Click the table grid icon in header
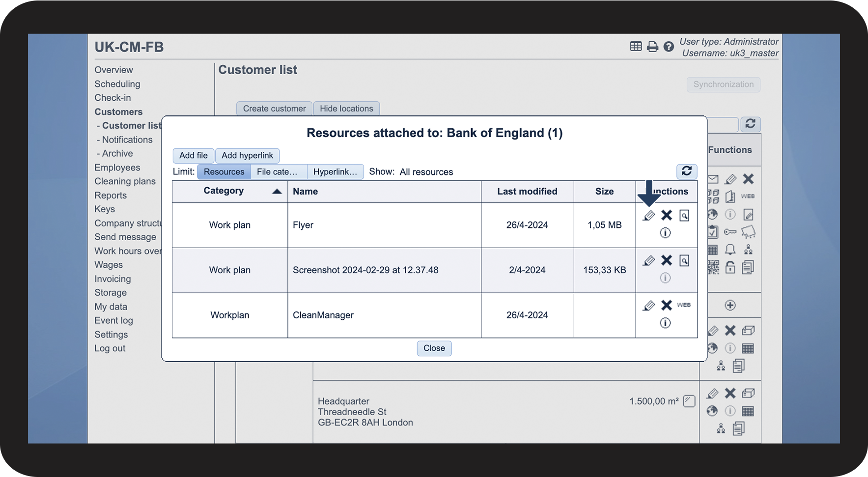Viewport: 868px width, 477px height. point(636,46)
